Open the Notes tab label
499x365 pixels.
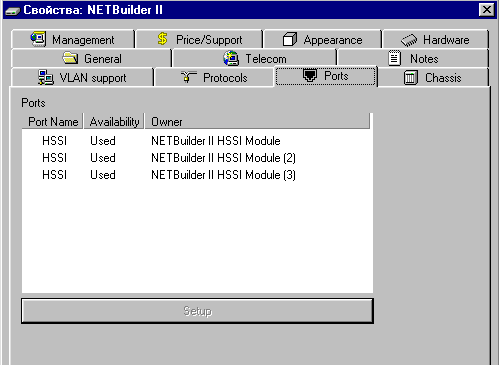[424, 59]
